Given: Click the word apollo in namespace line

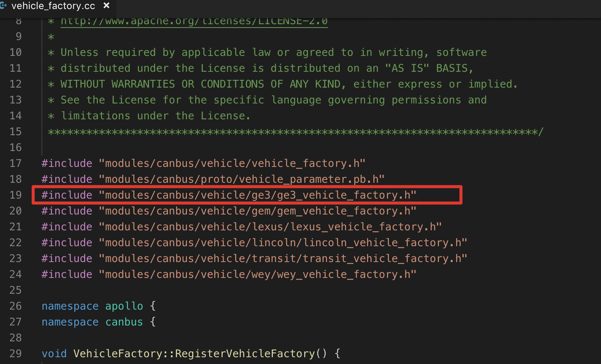Looking at the screenshot, I should click(x=124, y=306).
